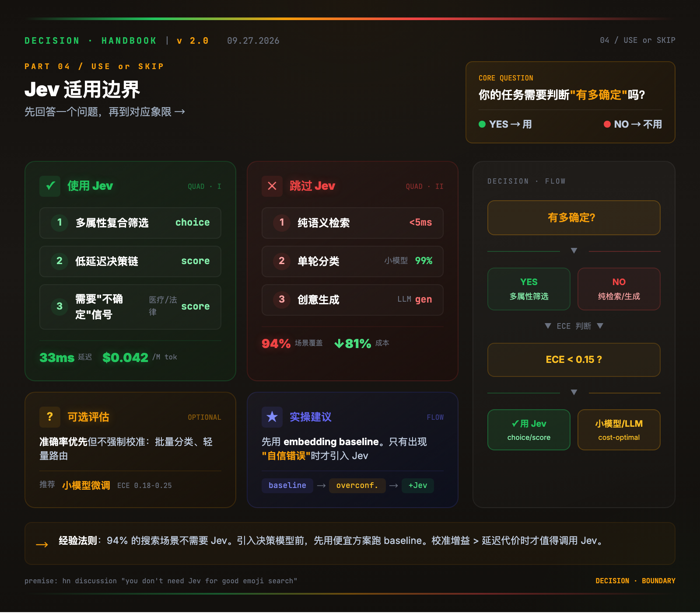Image resolution: width=700 pixels, height=613 pixels.
Task: Click the 多属性复合筛选 row
Action: click(130, 223)
